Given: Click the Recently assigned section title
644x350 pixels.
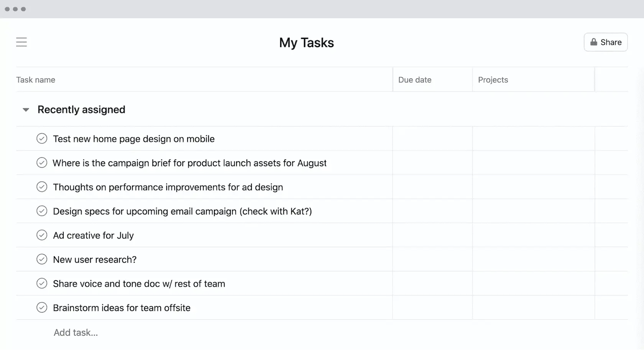Looking at the screenshot, I should [81, 110].
